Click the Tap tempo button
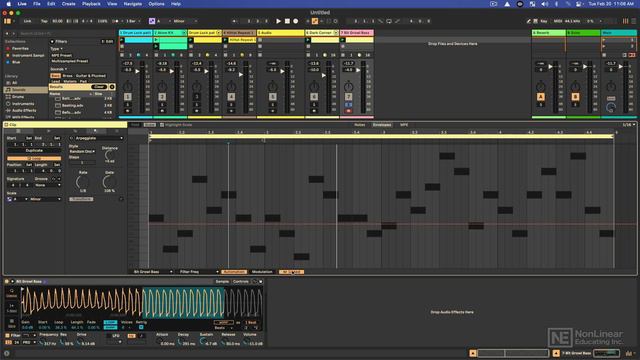 (44, 21)
